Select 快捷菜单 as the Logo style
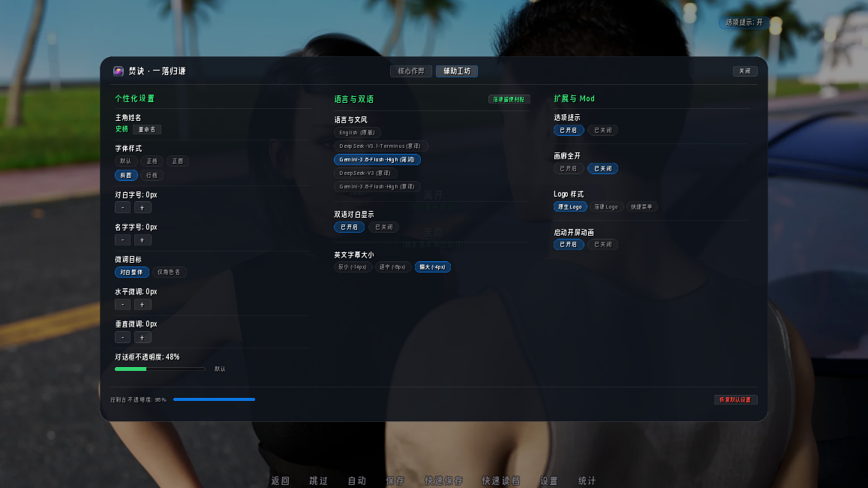Image resolution: width=868 pixels, height=488 pixels. tap(641, 206)
